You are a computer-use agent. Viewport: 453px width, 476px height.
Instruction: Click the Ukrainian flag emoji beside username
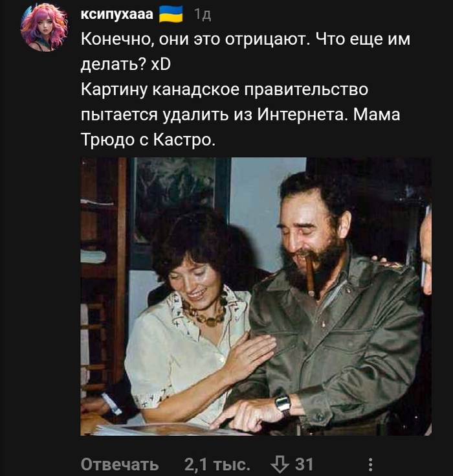(171, 14)
